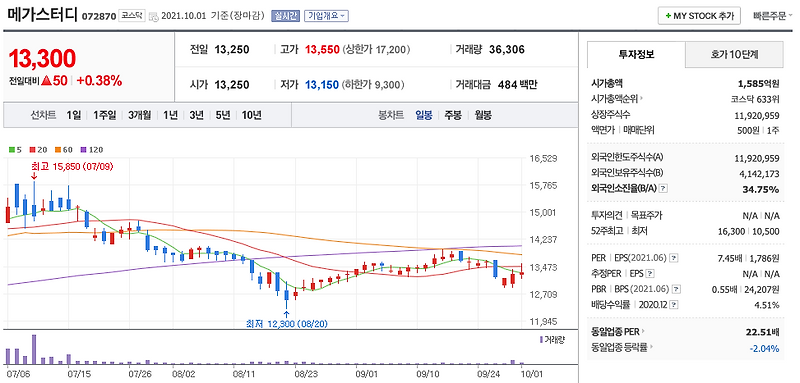The image size is (800, 383).
Task: Select the 10년 line chart period
Action: pyautogui.click(x=252, y=115)
